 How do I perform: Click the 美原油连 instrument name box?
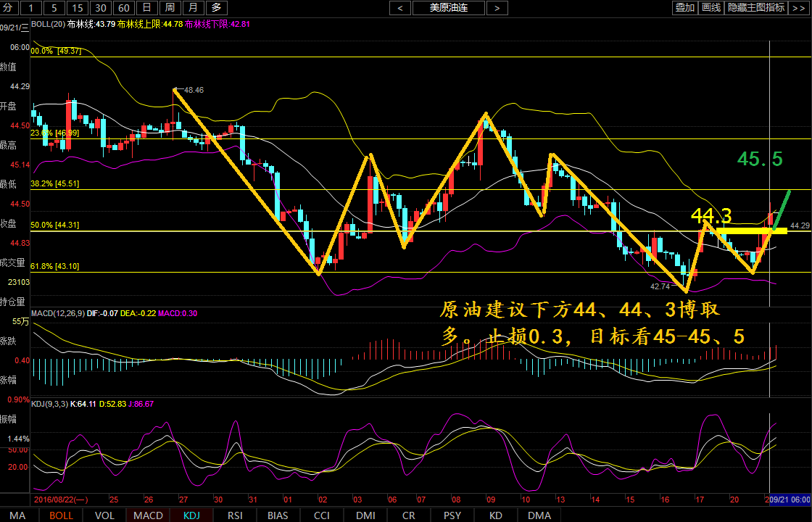tap(448, 8)
